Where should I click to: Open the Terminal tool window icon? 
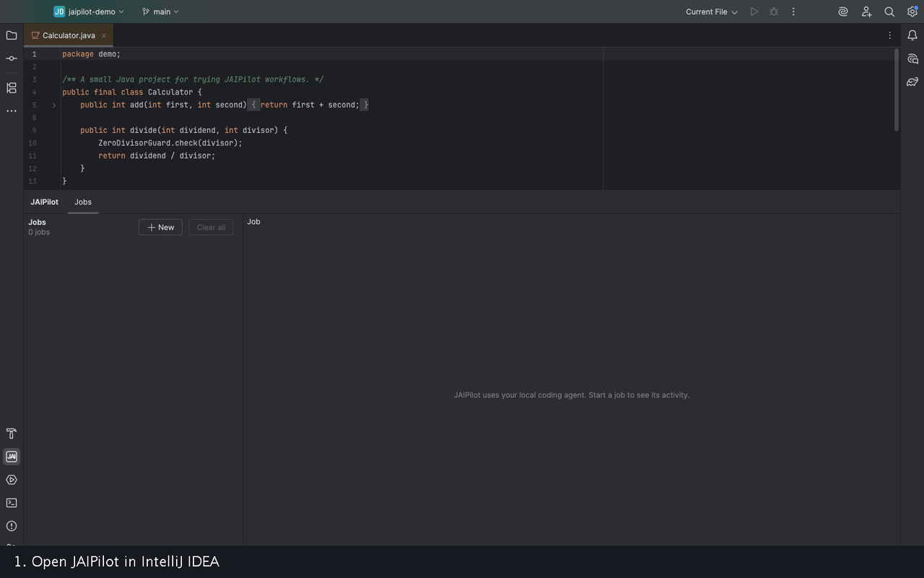point(12,503)
